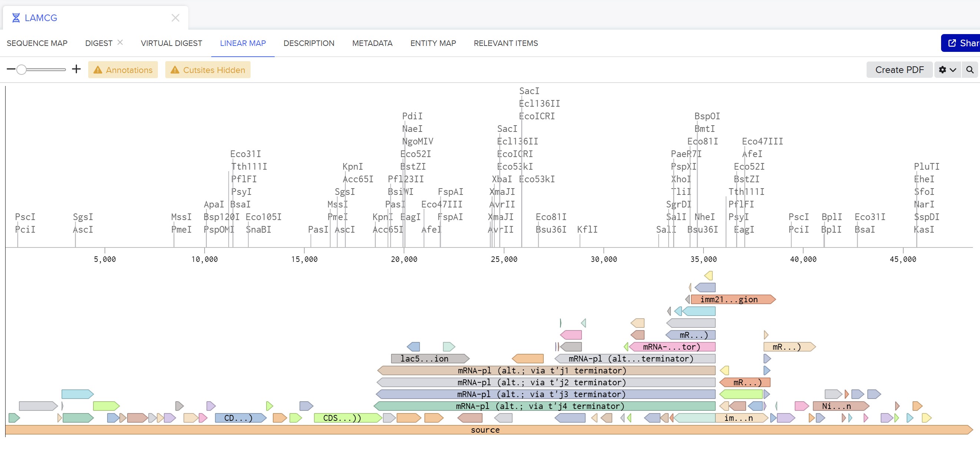Open the ENTITY MAP tab
980x449 pixels.
pos(433,43)
